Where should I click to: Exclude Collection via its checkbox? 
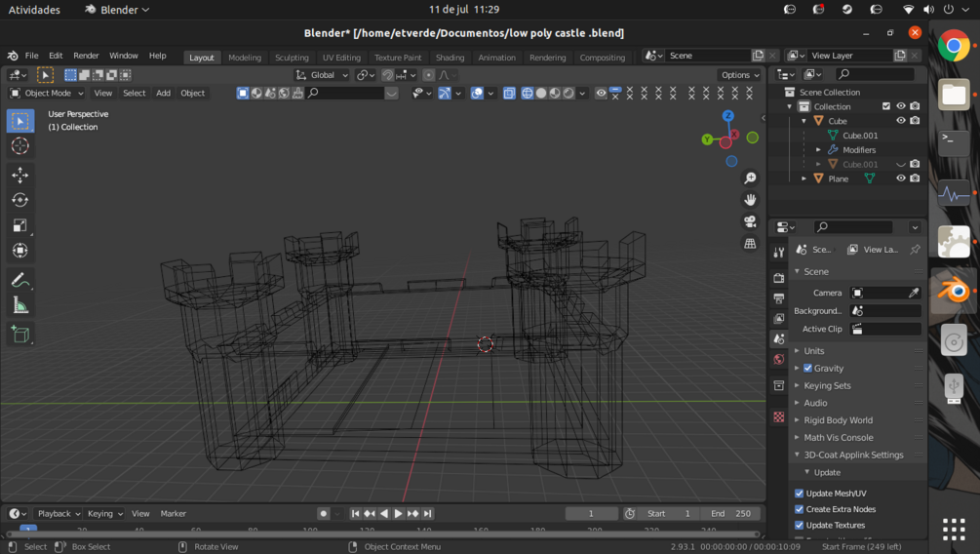[886, 106]
